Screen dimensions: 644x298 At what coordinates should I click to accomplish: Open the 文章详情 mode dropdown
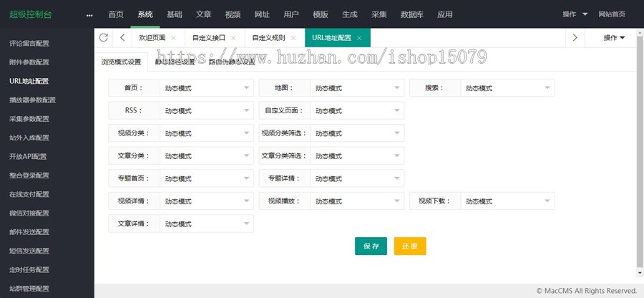(x=207, y=223)
